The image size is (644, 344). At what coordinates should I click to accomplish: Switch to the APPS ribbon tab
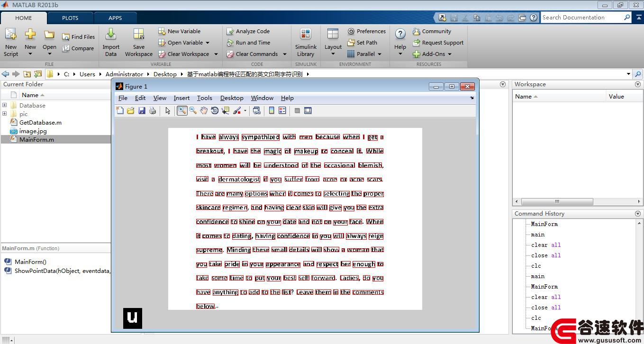[115, 18]
